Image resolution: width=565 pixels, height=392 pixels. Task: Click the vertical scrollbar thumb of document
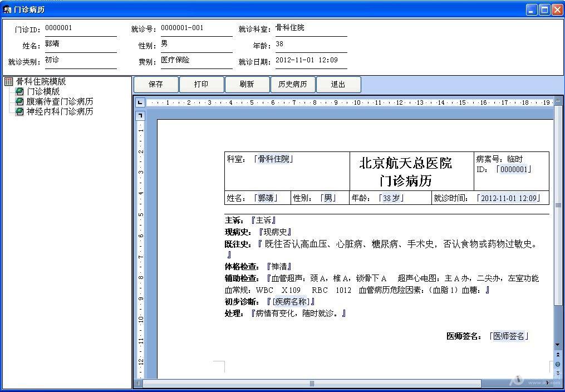558,205
